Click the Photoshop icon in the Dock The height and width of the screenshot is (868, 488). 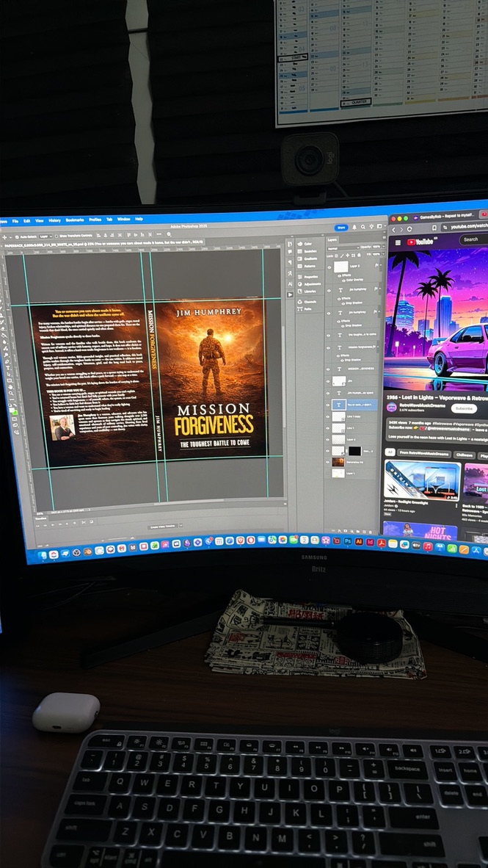click(348, 540)
